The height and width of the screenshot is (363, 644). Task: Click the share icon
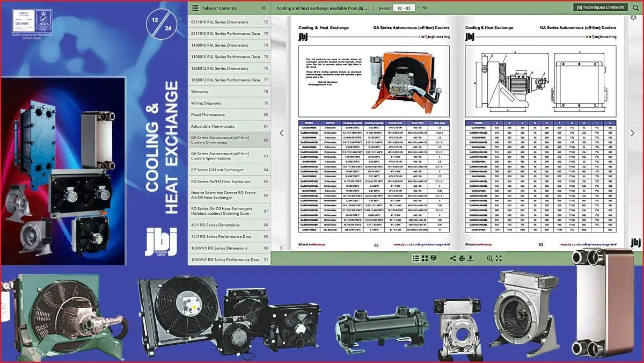click(x=453, y=258)
